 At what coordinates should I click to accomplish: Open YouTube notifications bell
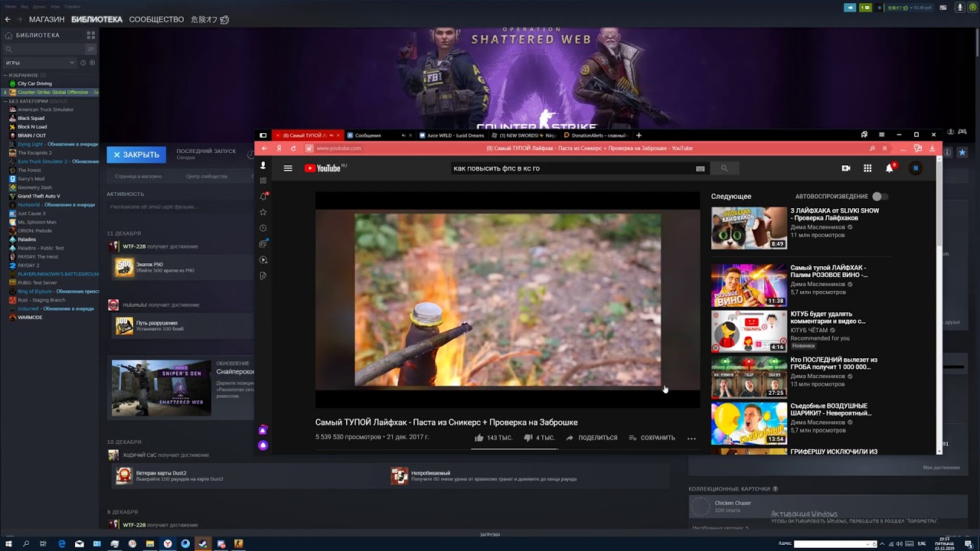point(890,168)
